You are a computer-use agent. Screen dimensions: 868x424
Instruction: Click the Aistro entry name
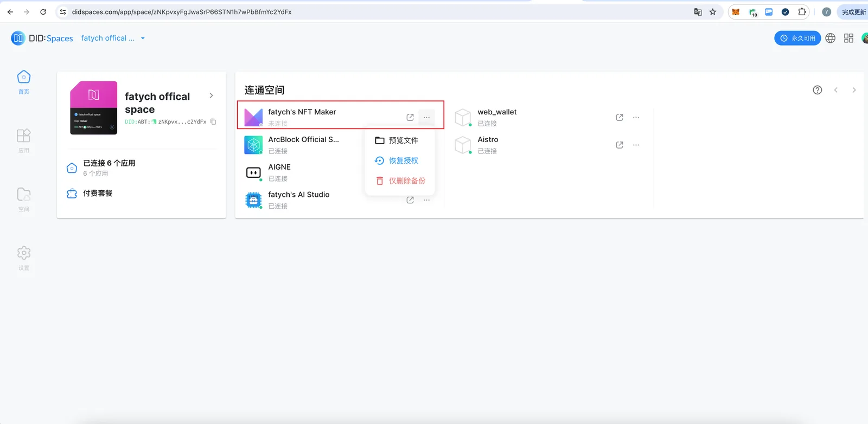click(488, 139)
